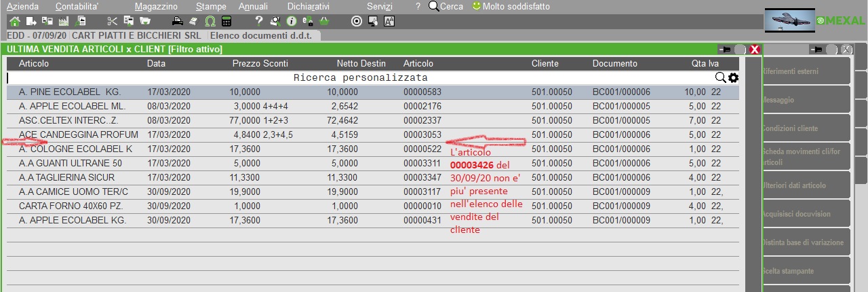Click the font size AA icon
Screen dimensions: 868x292
point(389,21)
